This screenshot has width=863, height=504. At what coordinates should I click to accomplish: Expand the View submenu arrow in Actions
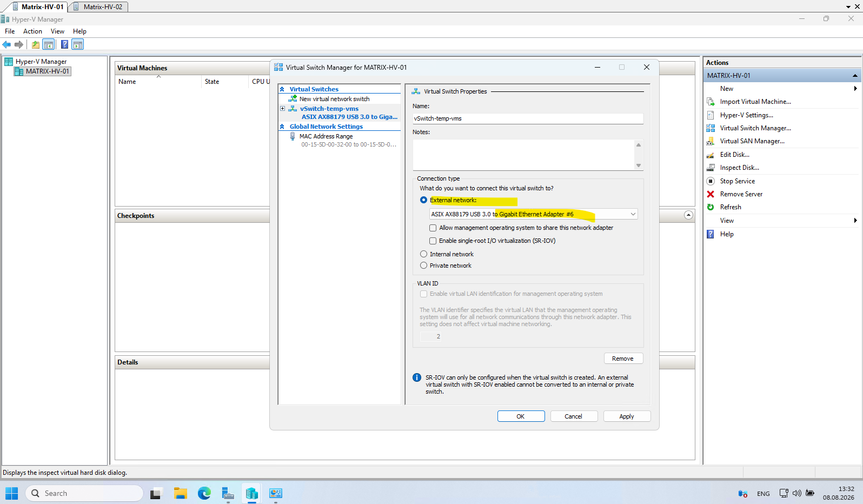click(x=855, y=221)
